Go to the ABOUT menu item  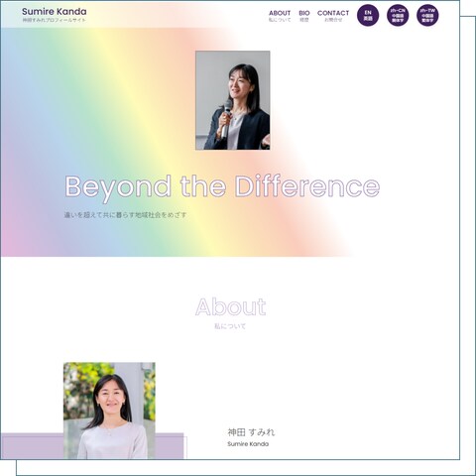point(280,16)
